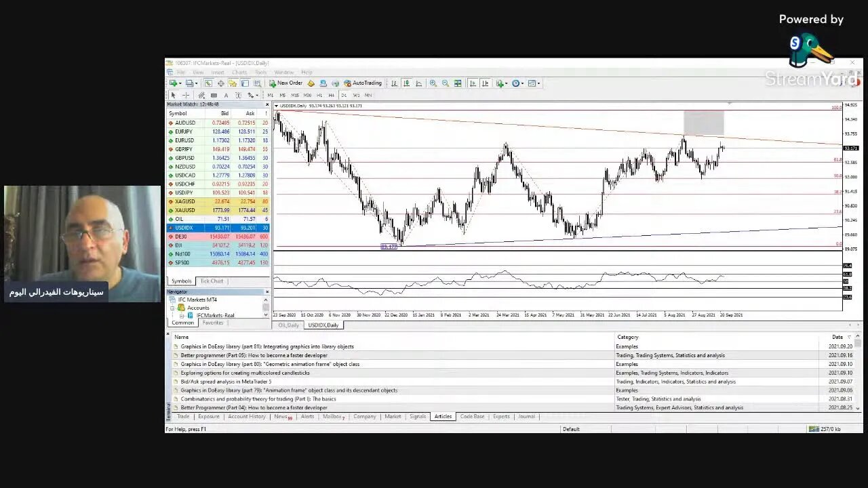Viewport: 868px width, 488px height.
Task: Toggle the Terminal window icon
Action: click(245, 83)
